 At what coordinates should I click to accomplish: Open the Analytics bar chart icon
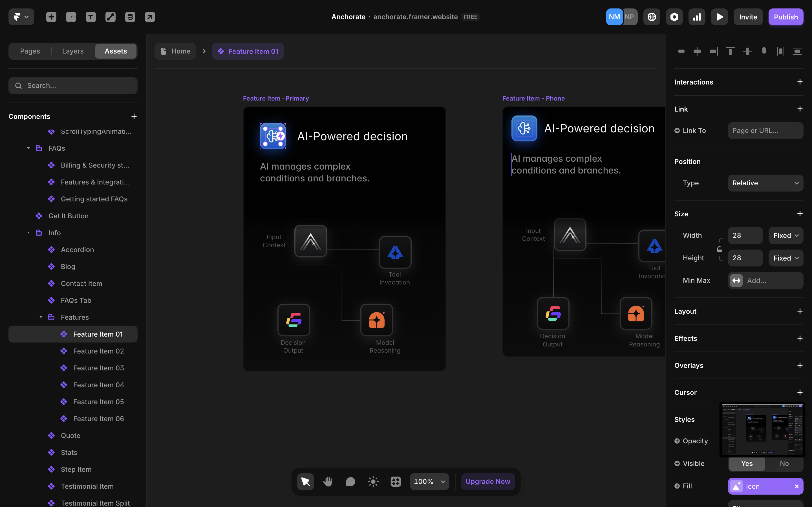coord(697,17)
